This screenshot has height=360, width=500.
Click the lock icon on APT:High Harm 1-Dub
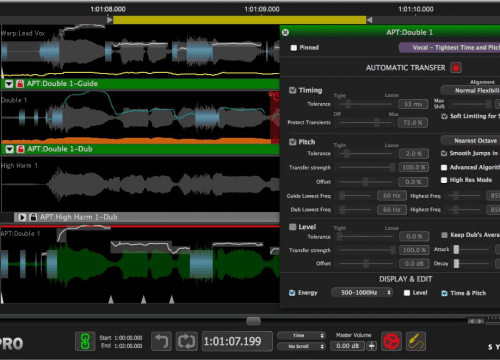(x=33, y=217)
